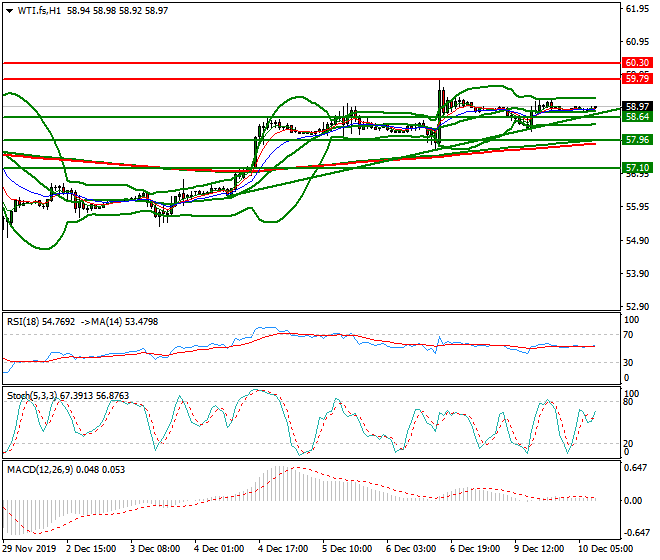Click the 58.97 current price tag
This screenshot has width=660, height=560.
637,106
